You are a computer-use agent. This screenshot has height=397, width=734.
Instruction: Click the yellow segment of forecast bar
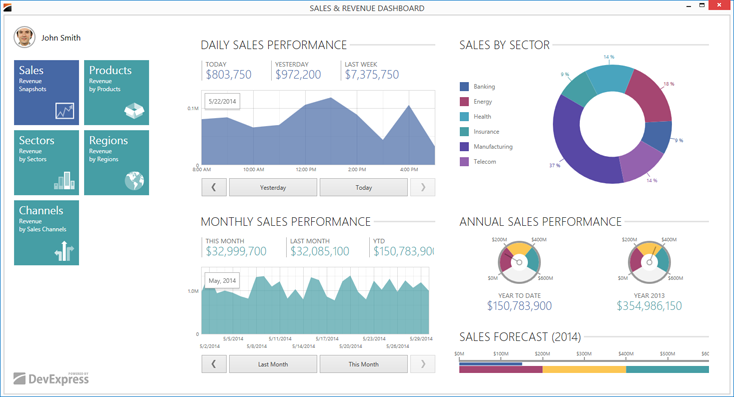584,369
